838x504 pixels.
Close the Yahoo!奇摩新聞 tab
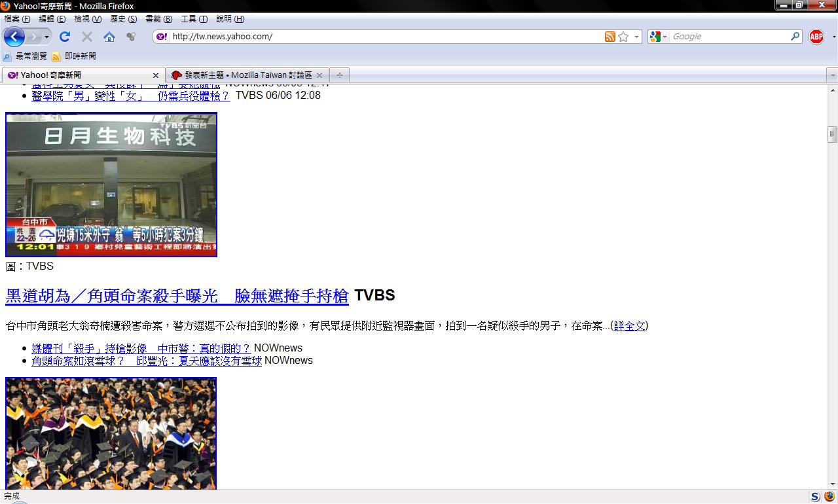[x=156, y=75]
